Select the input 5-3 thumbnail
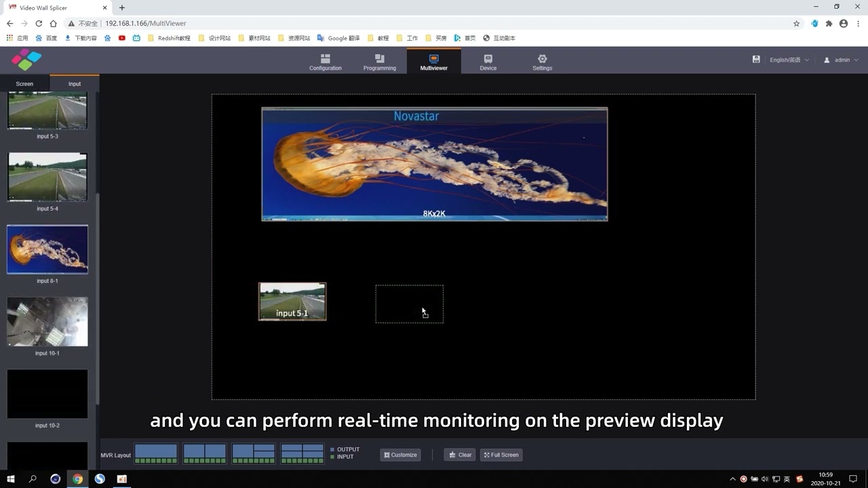The height and width of the screenshot is (488, 868). (x=47, y=110)
